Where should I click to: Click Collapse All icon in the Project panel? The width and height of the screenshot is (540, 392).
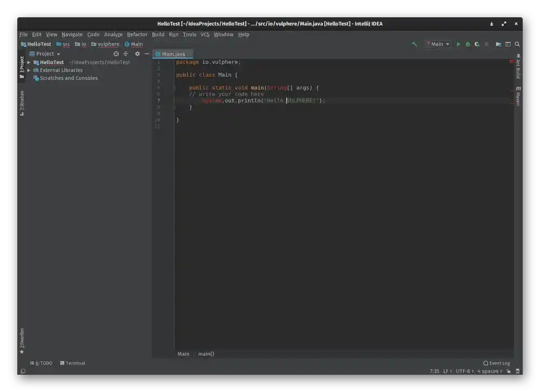tap(126, 54)
